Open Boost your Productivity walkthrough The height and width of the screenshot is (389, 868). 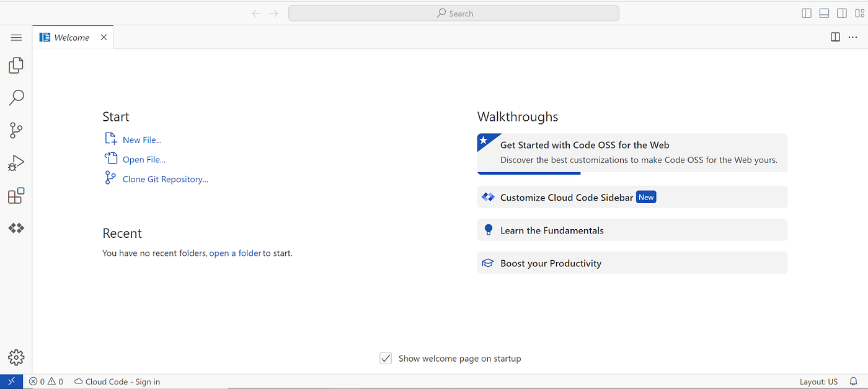[x=632, y=263]
